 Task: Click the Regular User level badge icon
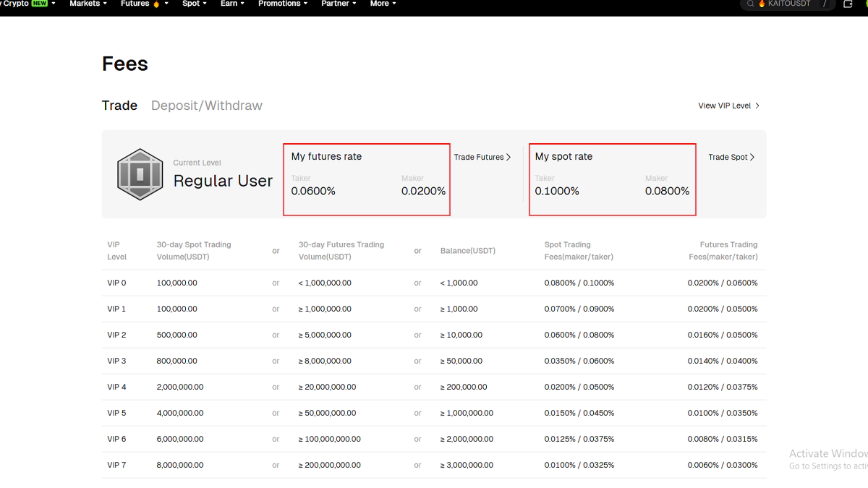pyautogui.click(x=140, y=174)
